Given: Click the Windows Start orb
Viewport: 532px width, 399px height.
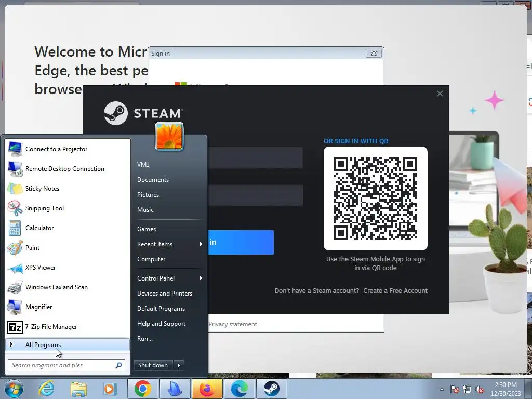Looking at the screenshot, I should coord(14,389).
